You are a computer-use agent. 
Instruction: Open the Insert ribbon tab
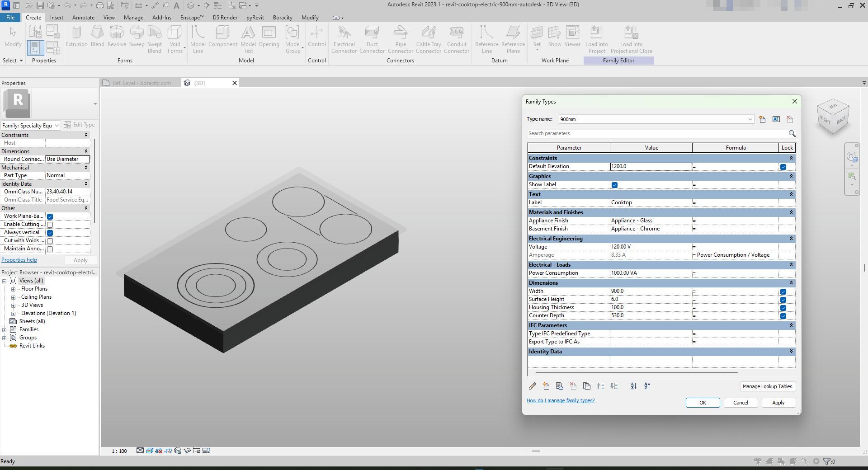tap(57, 18)
